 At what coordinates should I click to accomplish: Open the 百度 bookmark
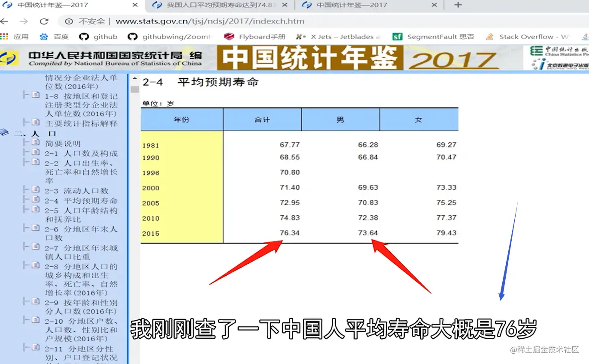click(x=55, y=36)
